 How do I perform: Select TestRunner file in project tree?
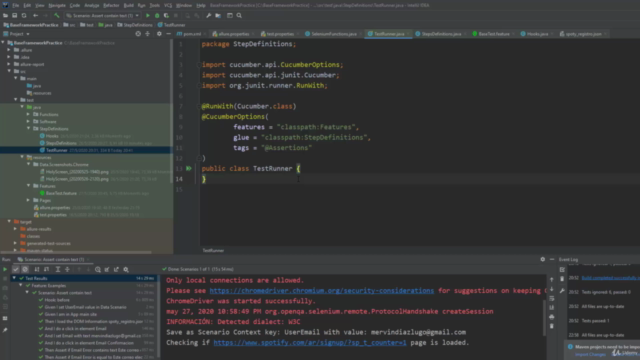point(57,150)
